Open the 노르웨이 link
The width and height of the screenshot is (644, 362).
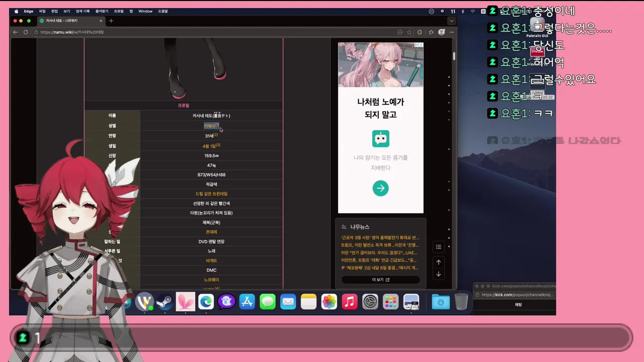(x=211, y=280)
